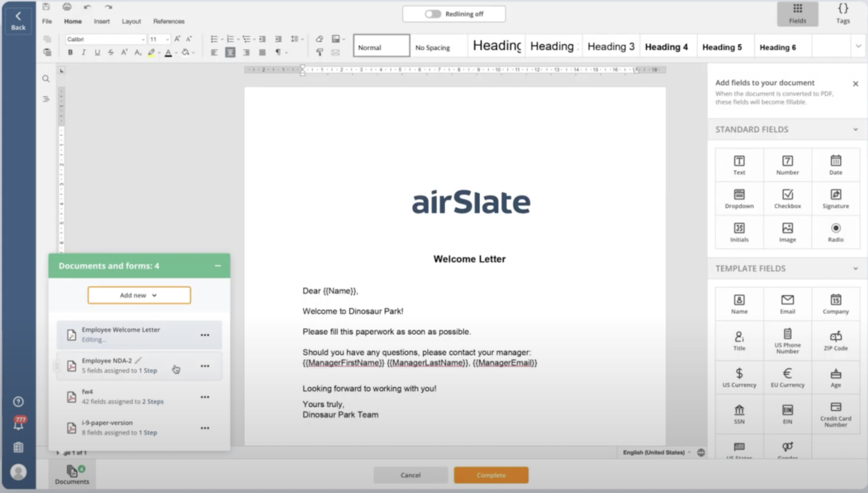
Task: Switch to the Layout tab
Action: 131,21
